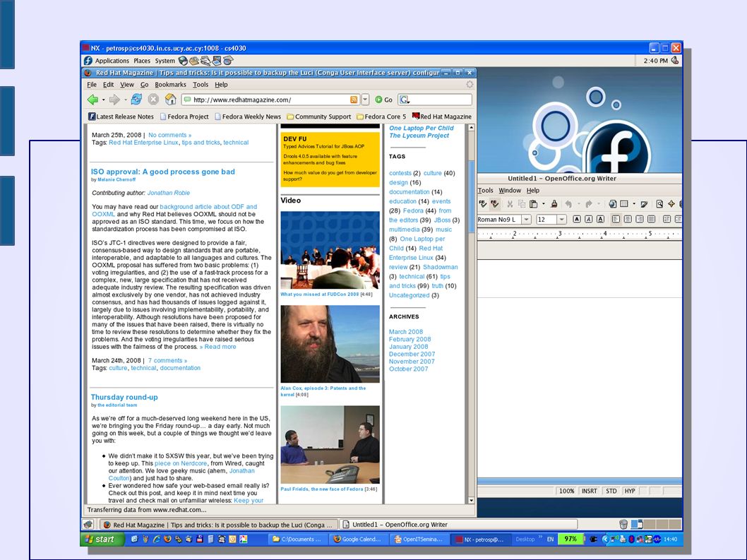Click Writer Show Draw Functions icon
This screenshot has width=747, height=560.
click(x=644, y=204)
